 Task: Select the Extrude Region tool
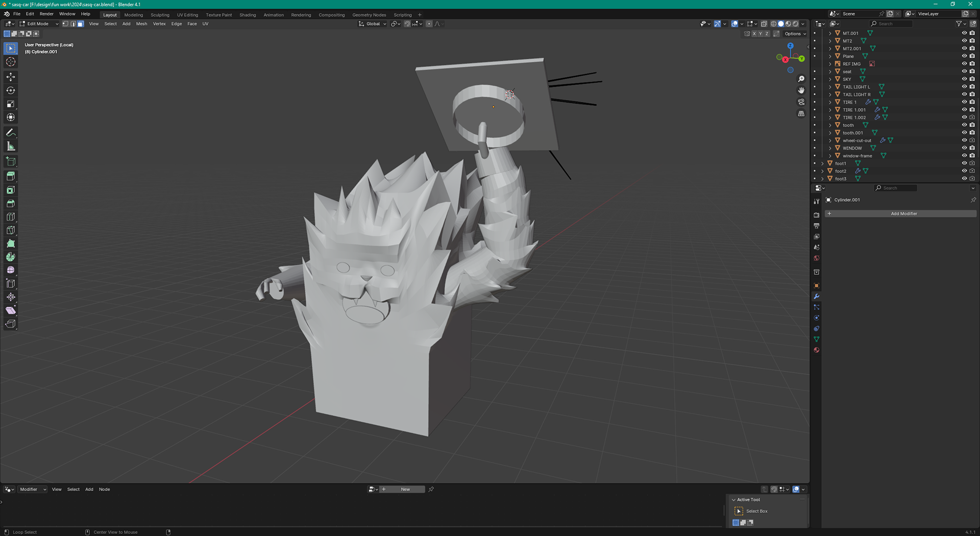coord(11,177)
